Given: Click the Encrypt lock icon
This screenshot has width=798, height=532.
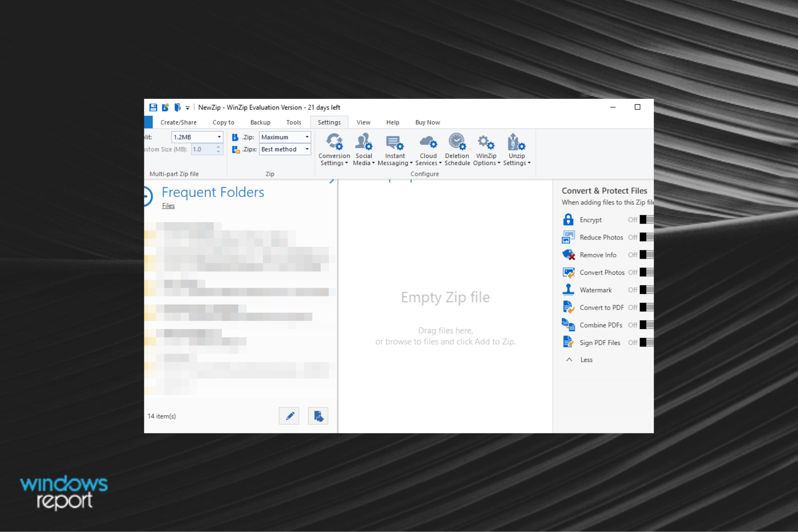Looking at the screenshot, I should [568, 219].
